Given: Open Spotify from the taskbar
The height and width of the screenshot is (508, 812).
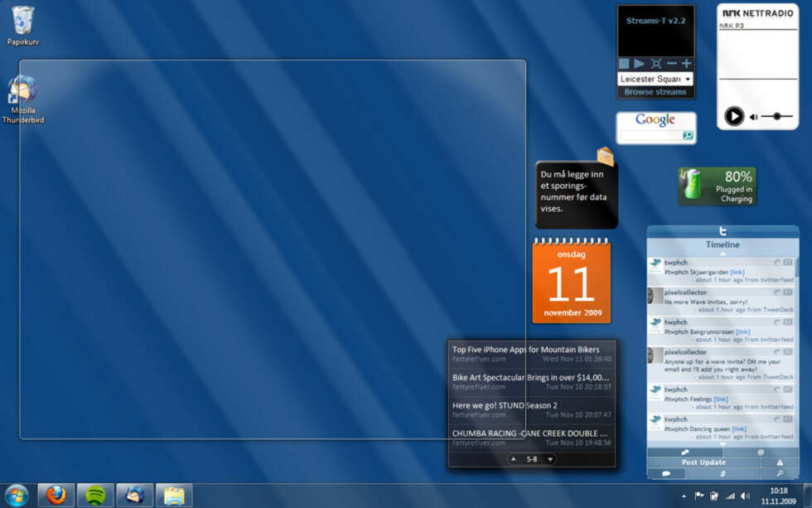Looking at the screenshot, I should point(95,495).
